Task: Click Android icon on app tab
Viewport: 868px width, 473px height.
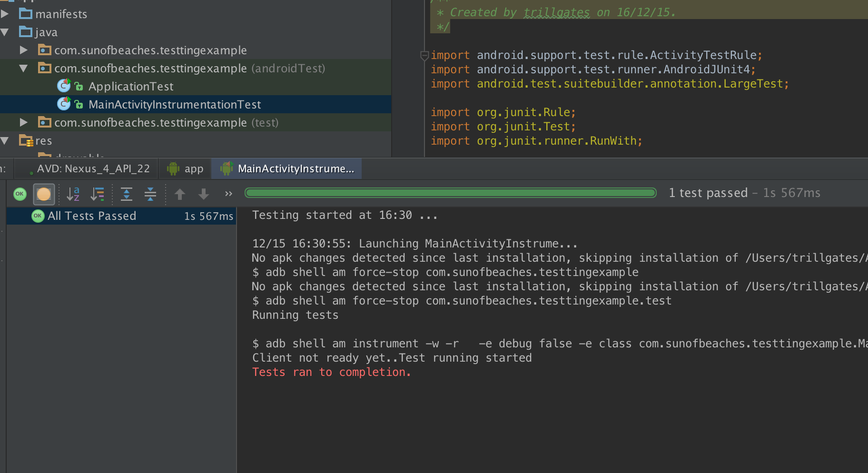Action: pos(173,168)
